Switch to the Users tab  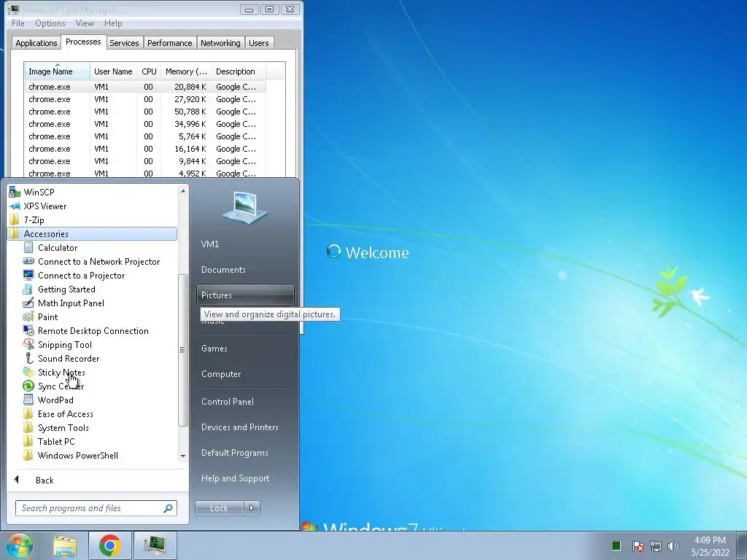259,43
